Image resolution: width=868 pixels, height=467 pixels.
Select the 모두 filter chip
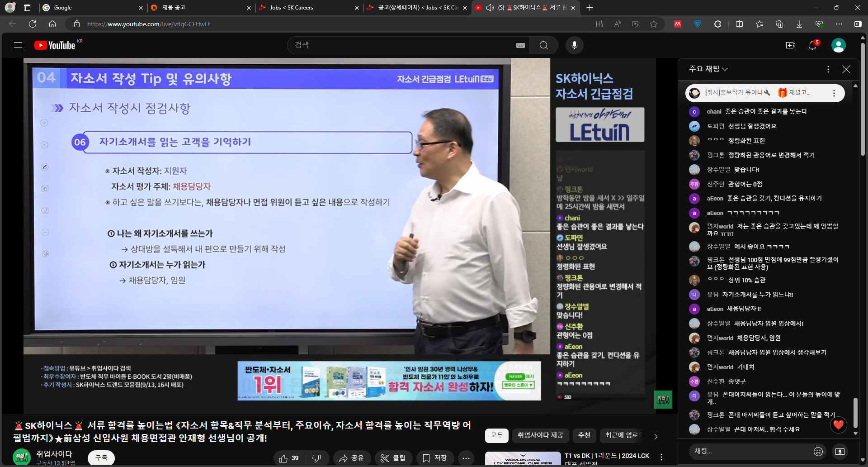point(497,435)
